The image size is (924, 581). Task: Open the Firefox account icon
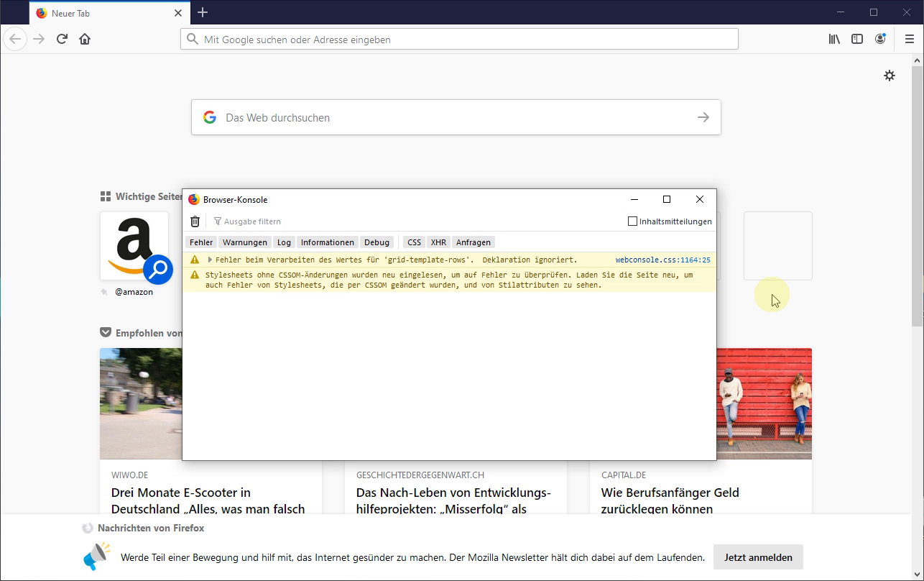point(880,39)
